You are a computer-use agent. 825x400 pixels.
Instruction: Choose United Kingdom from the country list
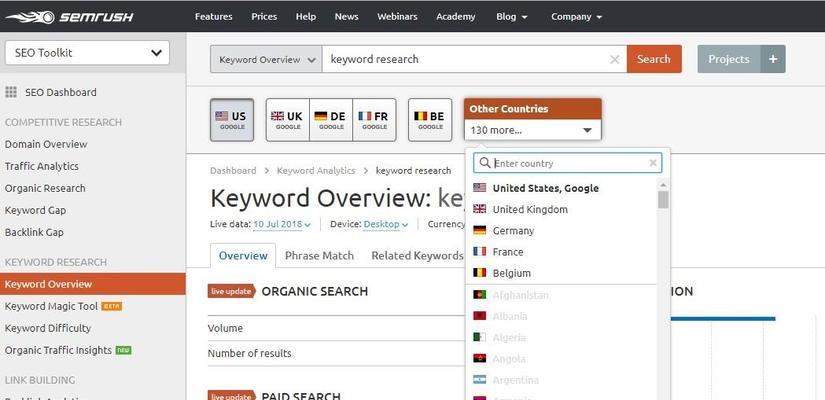[561, 209]
